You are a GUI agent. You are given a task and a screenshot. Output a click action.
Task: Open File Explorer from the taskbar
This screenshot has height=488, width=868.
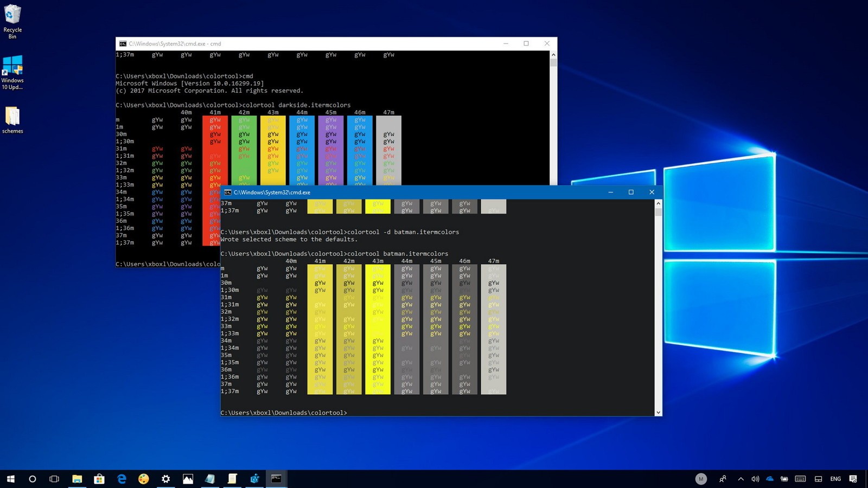tap(76, 479)
